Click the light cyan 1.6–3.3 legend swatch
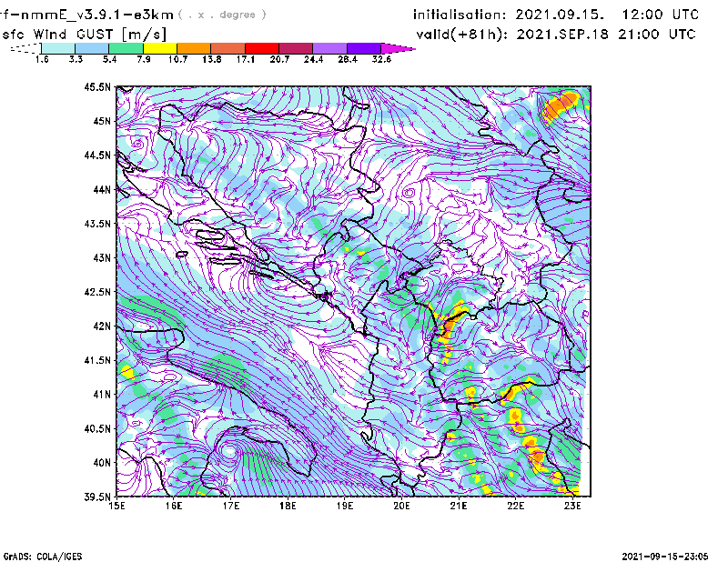Image resolution: width=728 pixels, height=562 pixels. tap(58, 48)
